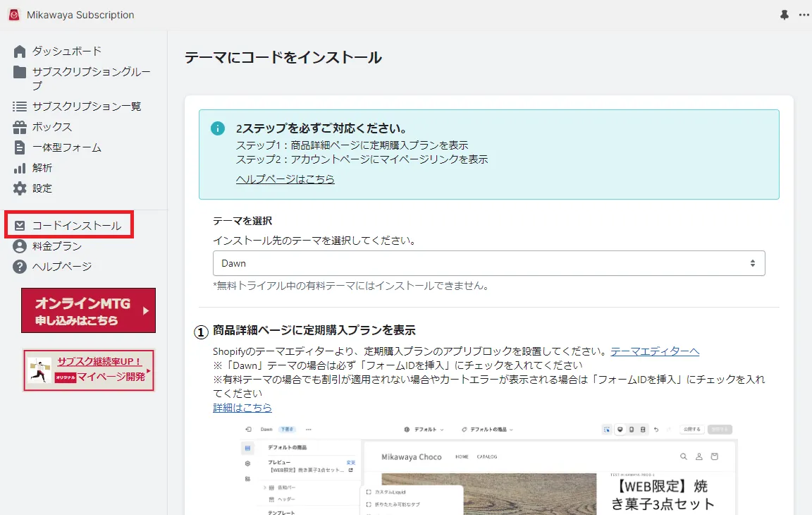Image resolution: width=812 pixels, height=515 pixels.
Task: Click the 2ステップを必ずご対応ください notice title
Action: [321, 128]
